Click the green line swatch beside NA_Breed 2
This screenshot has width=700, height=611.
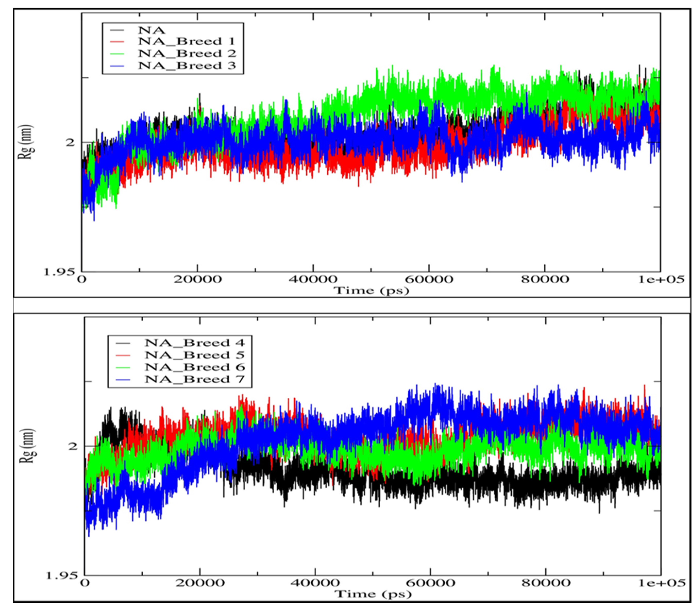117,53
